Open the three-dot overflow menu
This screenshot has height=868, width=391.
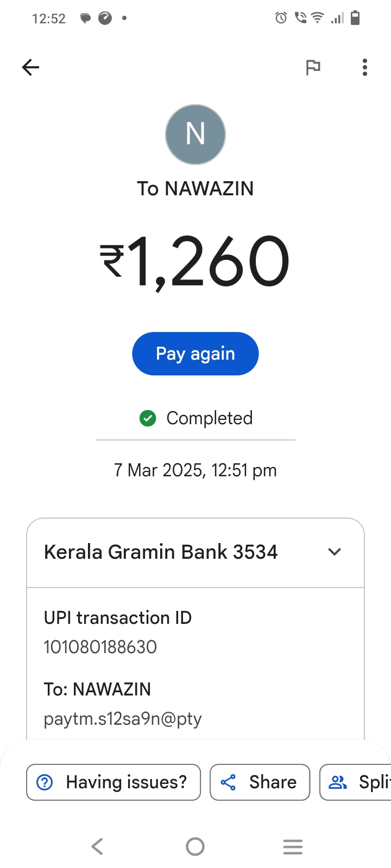(365, 67)
